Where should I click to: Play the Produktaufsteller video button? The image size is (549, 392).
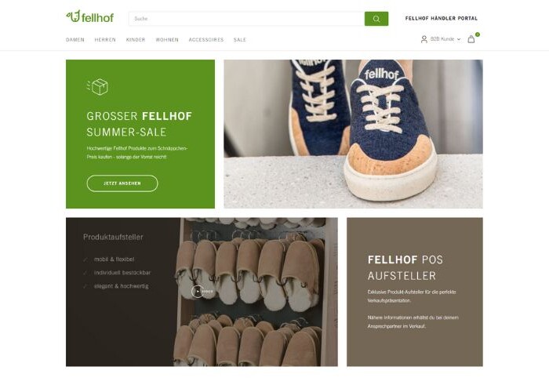point(198,292)
